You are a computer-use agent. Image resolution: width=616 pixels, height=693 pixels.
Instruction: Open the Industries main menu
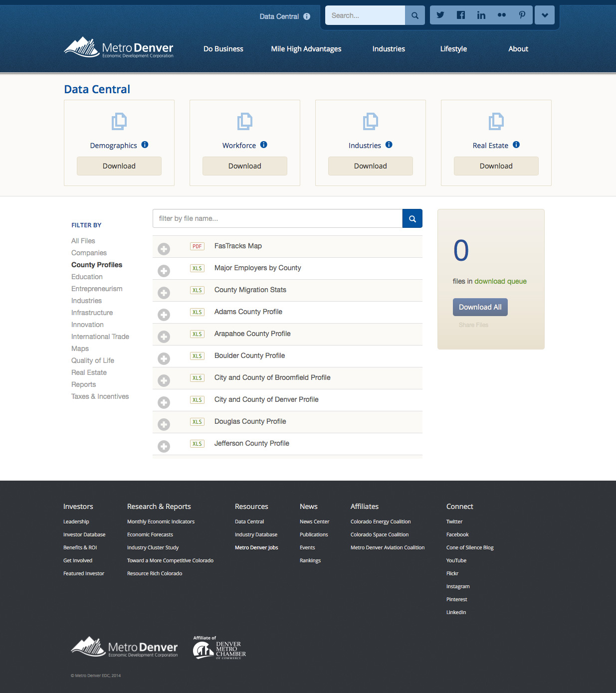coord(389,49)
